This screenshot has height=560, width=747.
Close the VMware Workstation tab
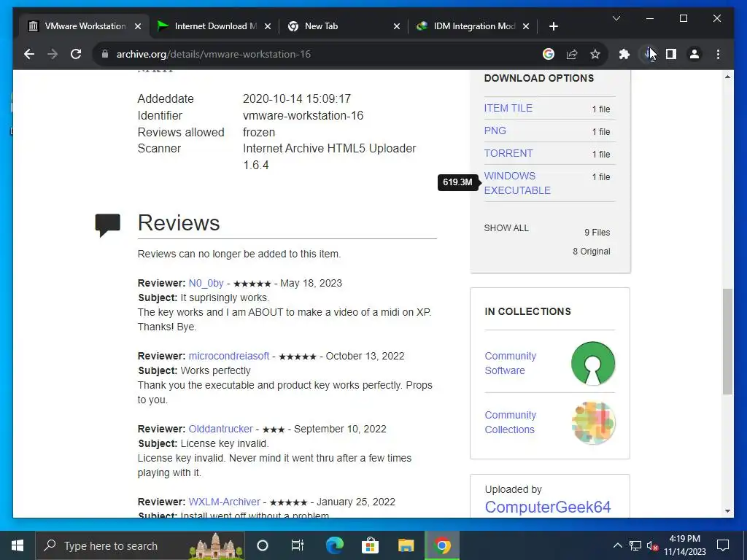coord(138,26)
